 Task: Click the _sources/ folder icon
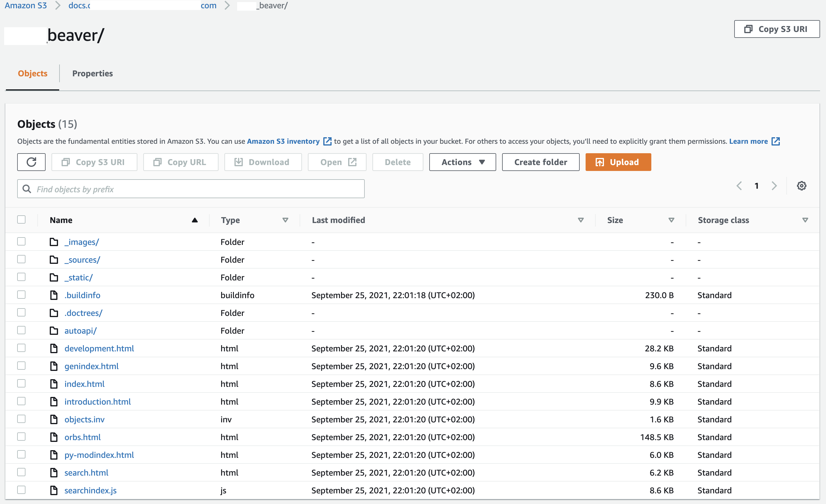(54, 259)
